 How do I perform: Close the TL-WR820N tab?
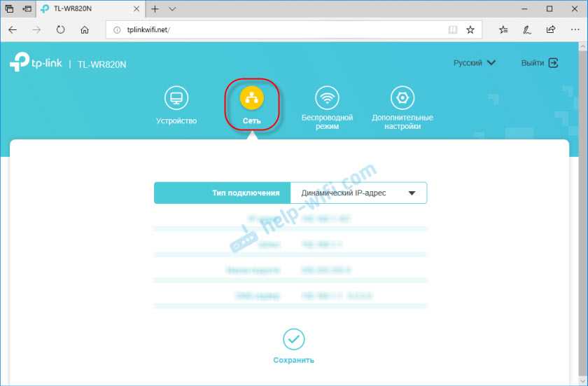137,9
